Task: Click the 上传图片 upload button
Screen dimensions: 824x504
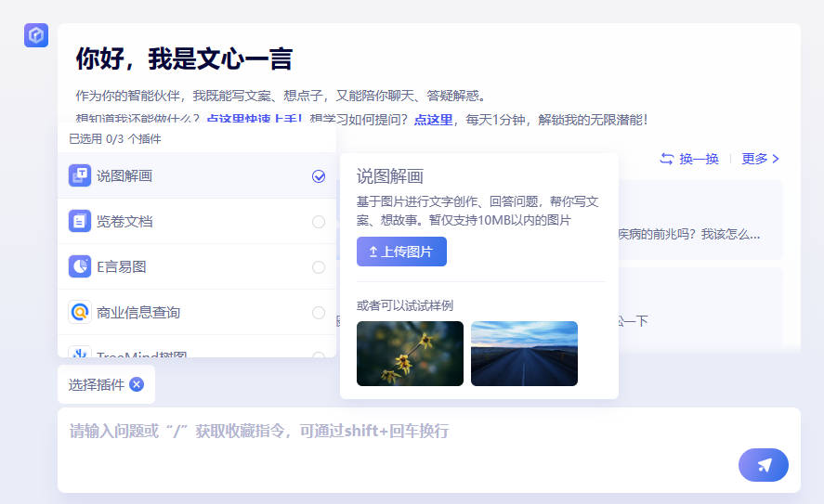Action: [x=401, y=252]
